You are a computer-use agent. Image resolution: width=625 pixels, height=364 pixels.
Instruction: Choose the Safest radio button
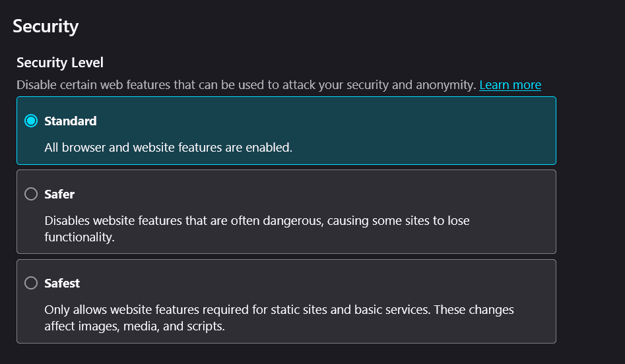(x=31, y=284)
